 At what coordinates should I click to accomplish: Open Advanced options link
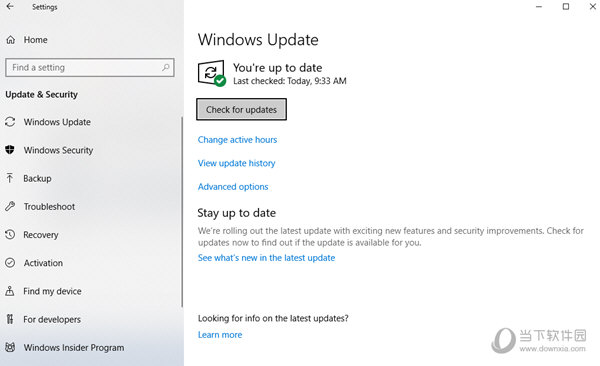[233, 186]
